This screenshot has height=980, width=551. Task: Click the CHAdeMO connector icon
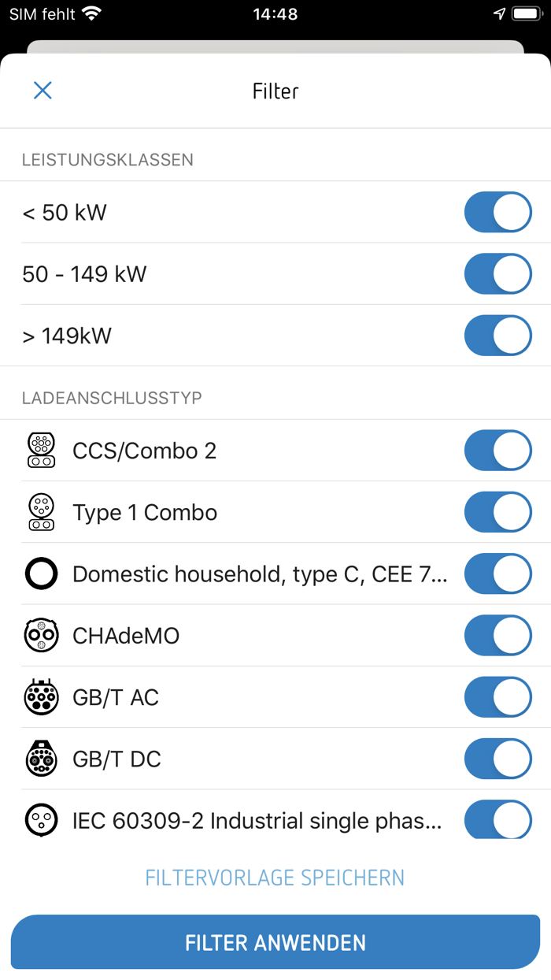(41, 635)
